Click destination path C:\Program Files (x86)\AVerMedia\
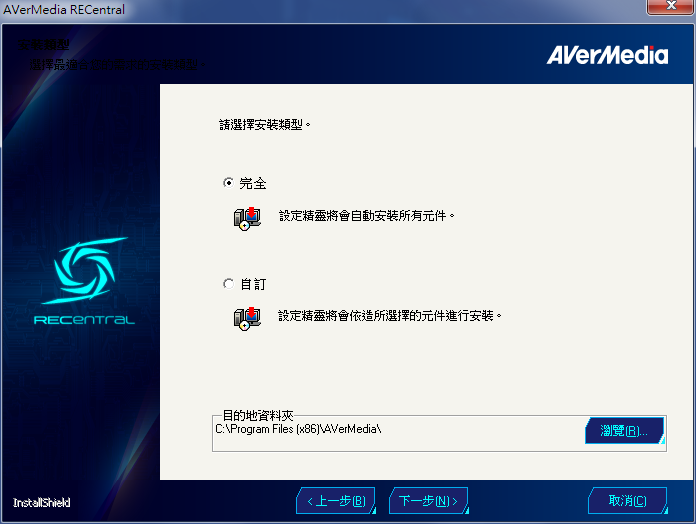The image size is (696, 524). (x=298, y=429)
